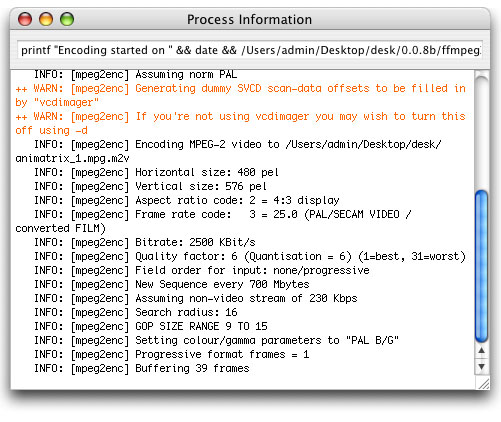This screenshot has width=501, height=422.
Task: Click the yellow minimize window button
Action: (x=46, y=19)
